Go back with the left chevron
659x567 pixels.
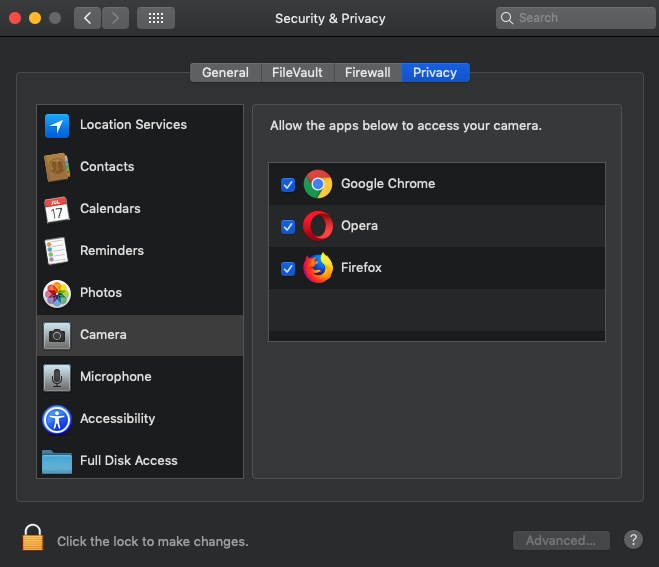(87, 18)
